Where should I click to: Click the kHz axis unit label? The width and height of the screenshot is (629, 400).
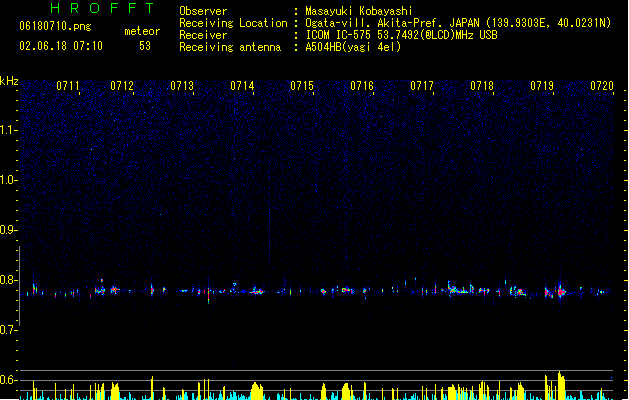(x=9, y=81)
